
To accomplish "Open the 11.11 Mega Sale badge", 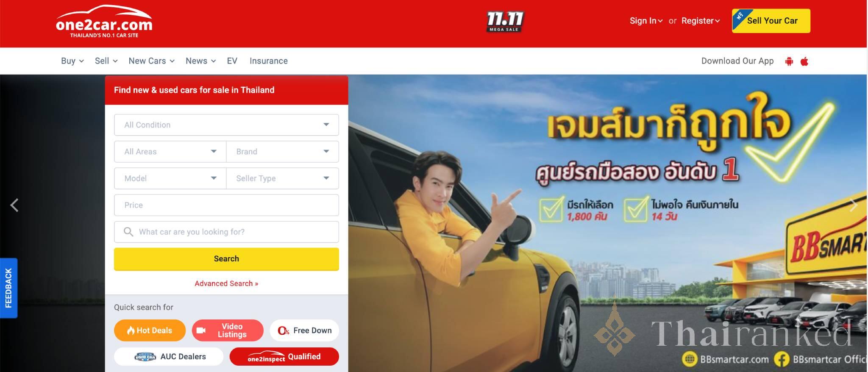I will [x=504, y=22].
